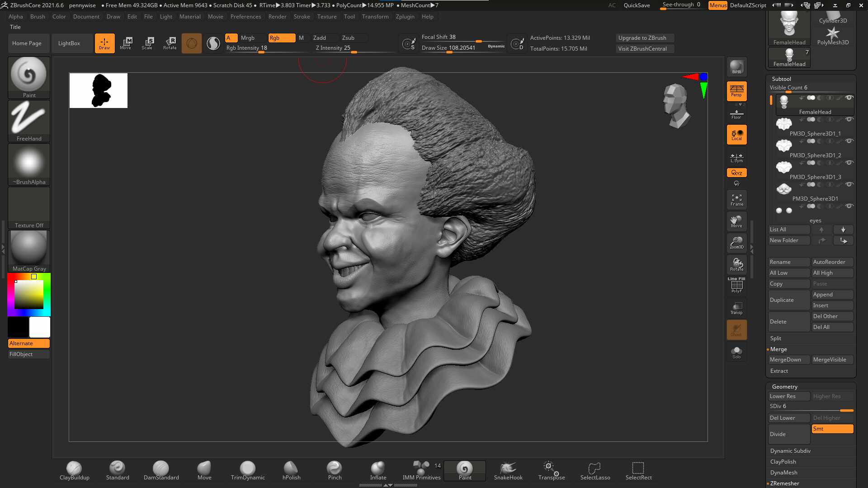Select the ClayBuildup brush
The image size is (868, 488).
74,470
